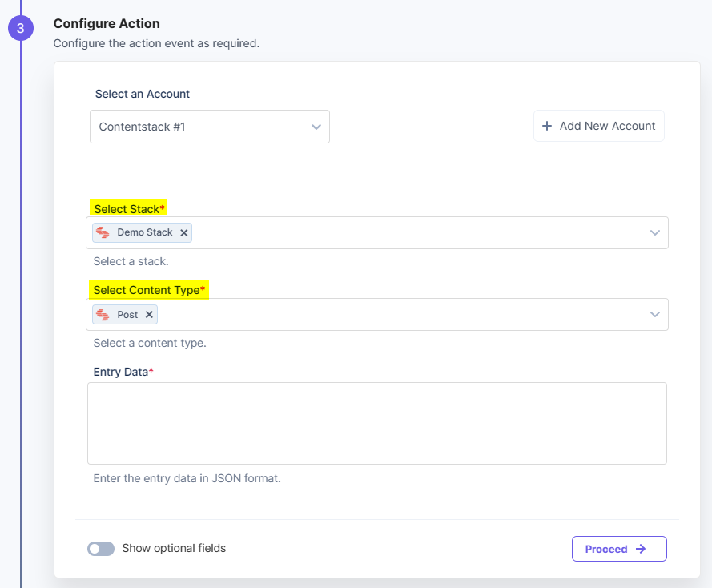
Task: Click the plus icon for new account
Action: pos(547,126)
